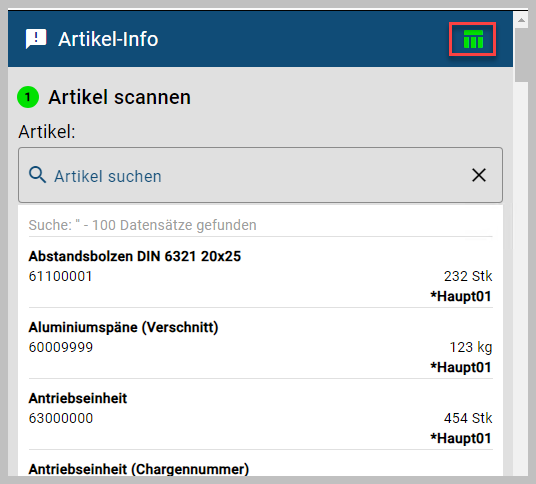Click the magnifier search icon
Image resolution: width=536 pixels, height=484 pixels.
click(x=37, y=175)
